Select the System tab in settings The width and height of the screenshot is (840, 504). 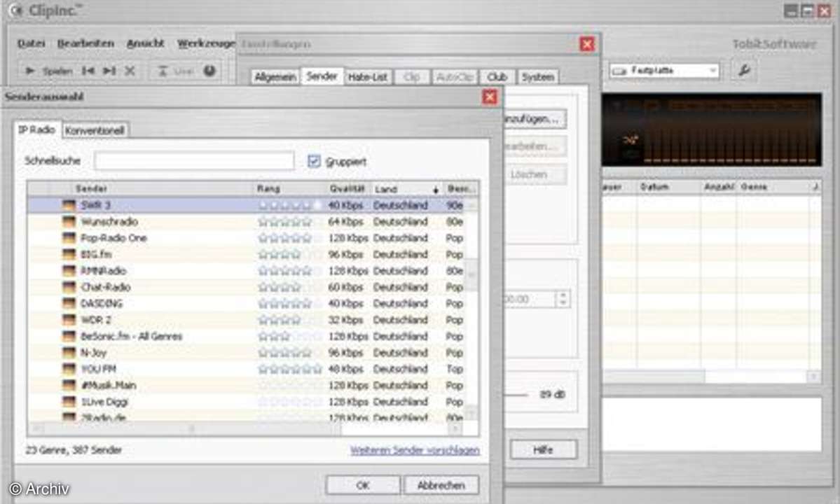click(x=538, y=77)
